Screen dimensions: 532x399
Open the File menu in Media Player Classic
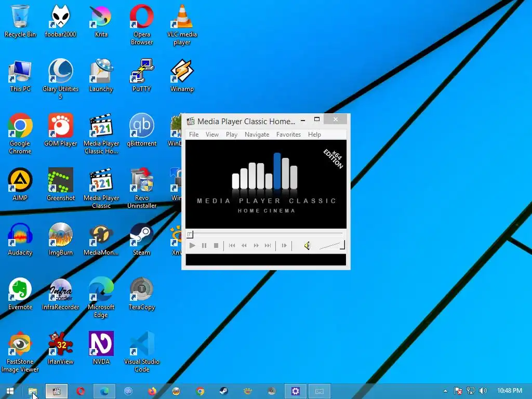pos(194,135)
